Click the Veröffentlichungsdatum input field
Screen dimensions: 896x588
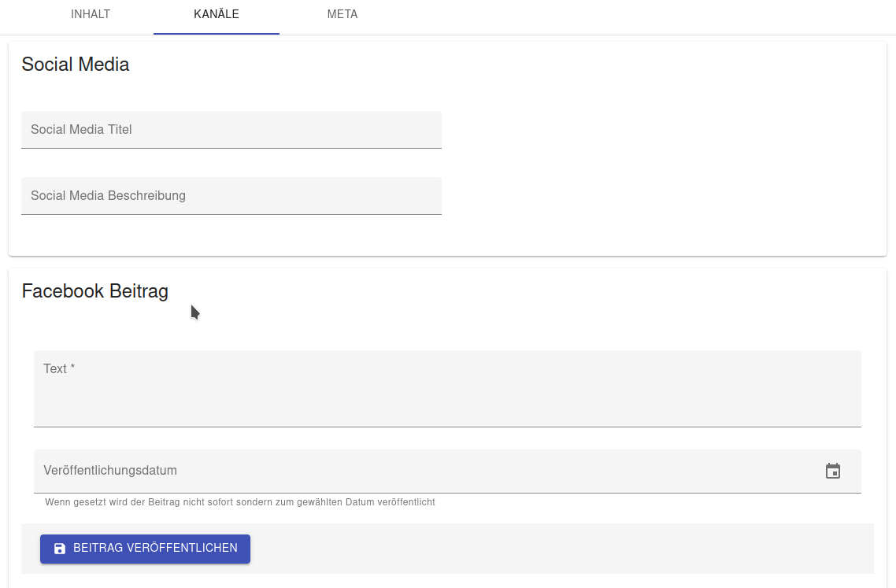[394, 471]
